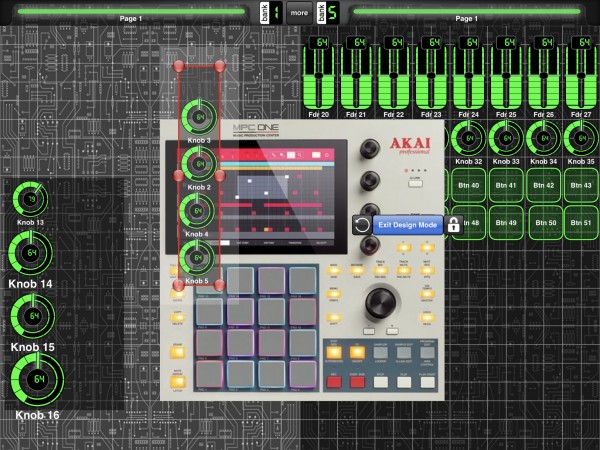Image resolution: width=600 pixels, height=450 pixels.
Task: Toggle the Btn 51 pad
Action: tap(581, 223)
